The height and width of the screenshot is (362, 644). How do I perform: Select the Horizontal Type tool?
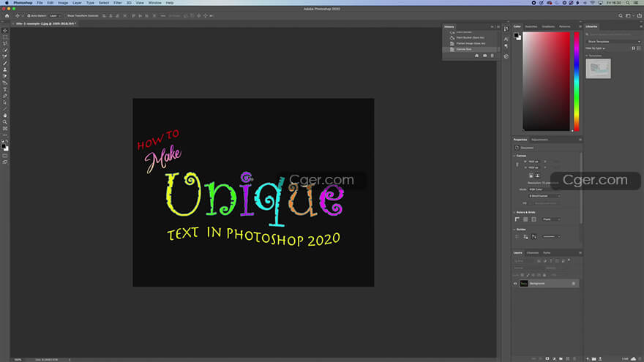coord(5,89)
